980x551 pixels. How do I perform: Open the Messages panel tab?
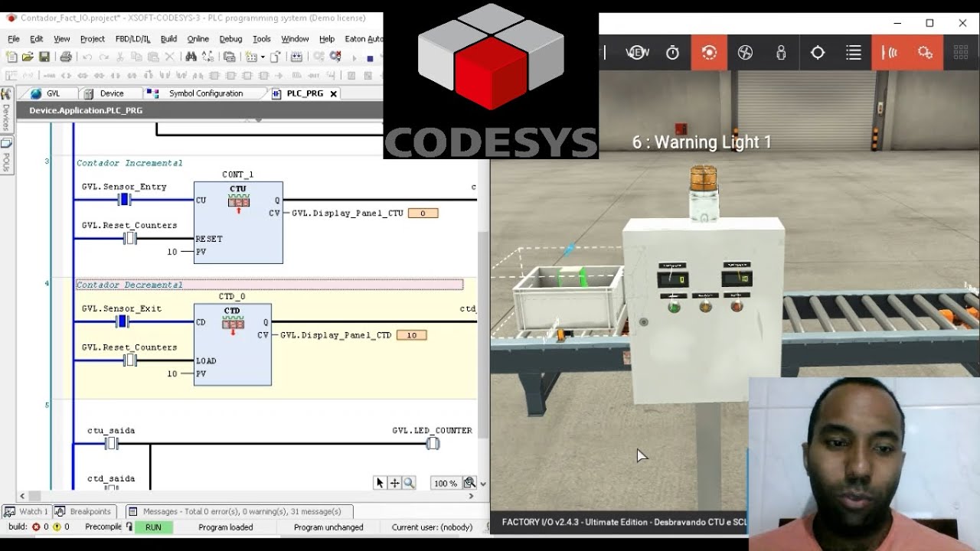(237, 511)
